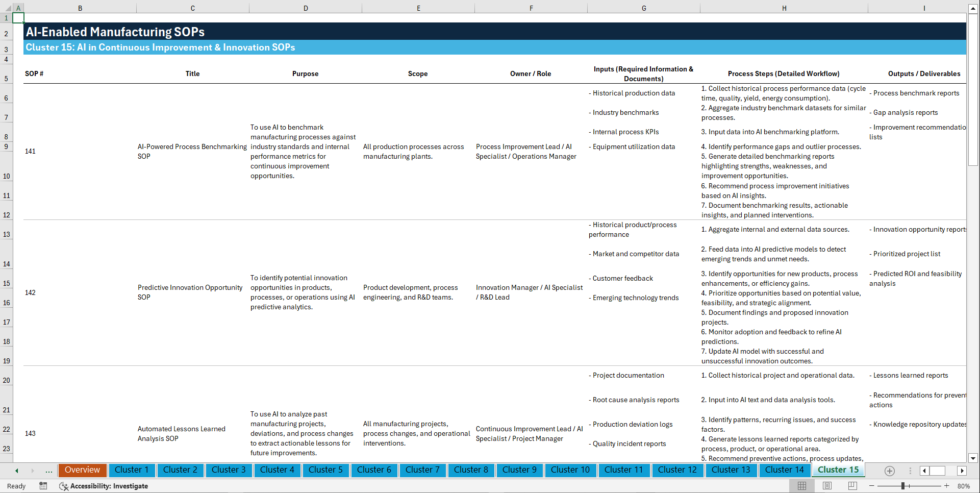Select the Cluster 1 sheet tab
Viewport: 980px width, 493px height.
point(132,470)
